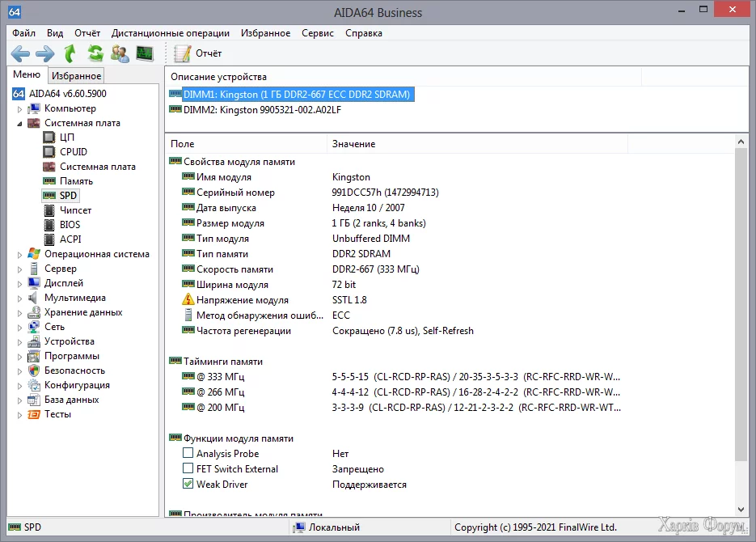Click the monitor diagnostics toolbar icon

(x=145, y=53)
